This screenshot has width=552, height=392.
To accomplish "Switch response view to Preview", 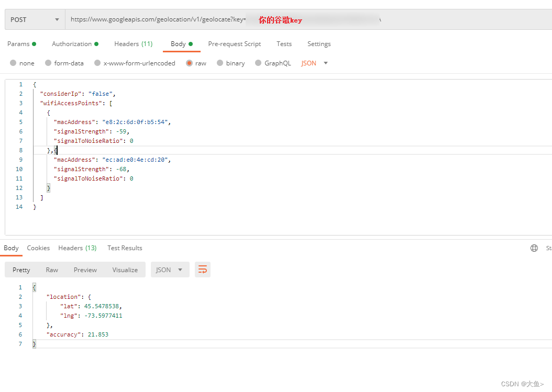I will [85, 270].
